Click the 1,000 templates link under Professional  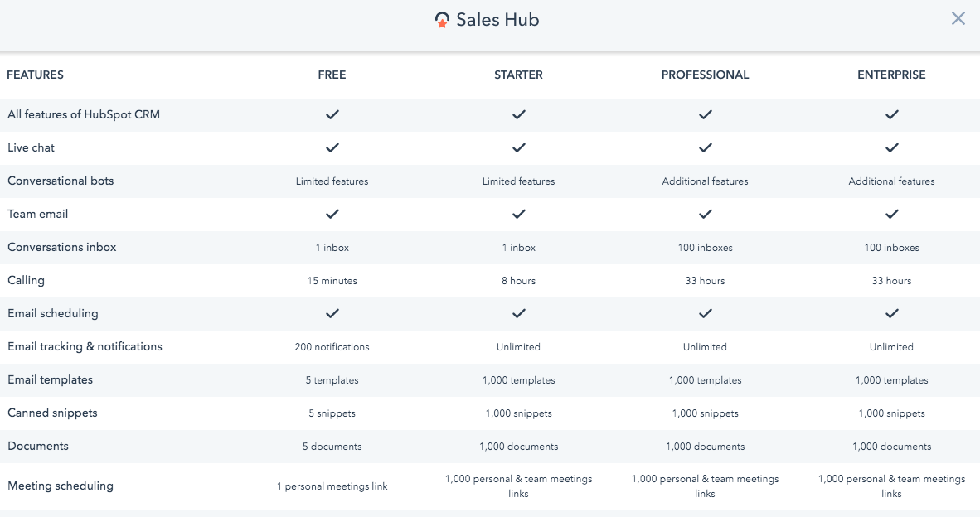click(705, 379)
